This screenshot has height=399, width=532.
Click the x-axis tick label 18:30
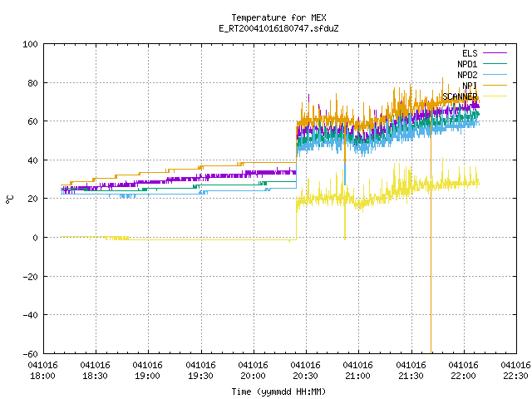pos(96,376)
